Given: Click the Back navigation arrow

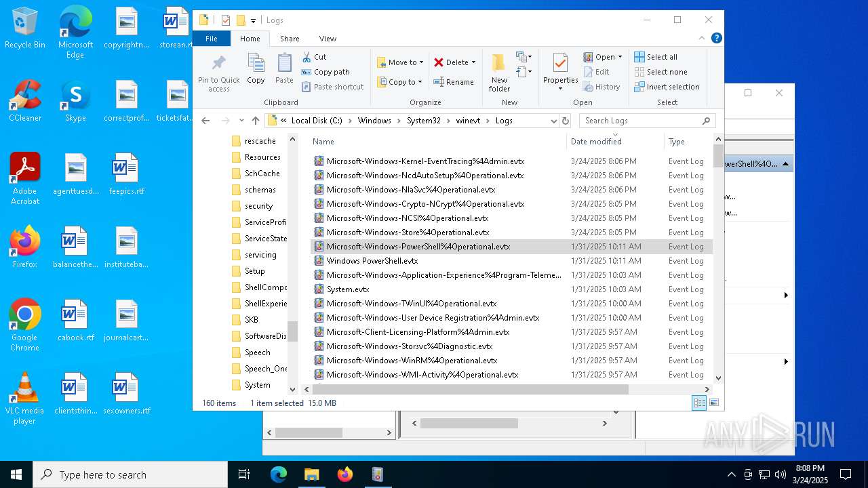Looking at the screenshot, I should coord(205,121).
